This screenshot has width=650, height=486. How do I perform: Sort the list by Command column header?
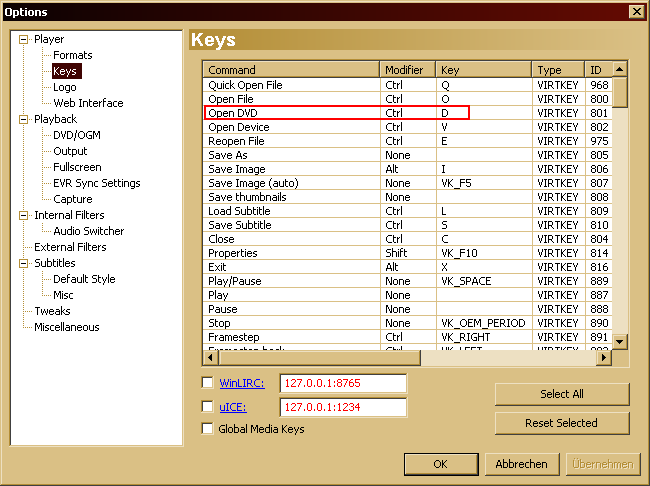pos(292,70)
